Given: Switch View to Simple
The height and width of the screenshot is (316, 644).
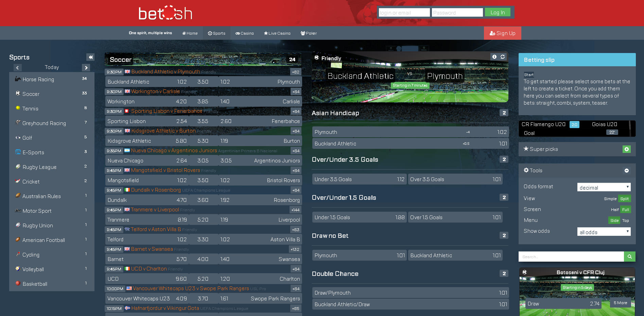Looking at the screenshot, I should [x=610, y=199].
